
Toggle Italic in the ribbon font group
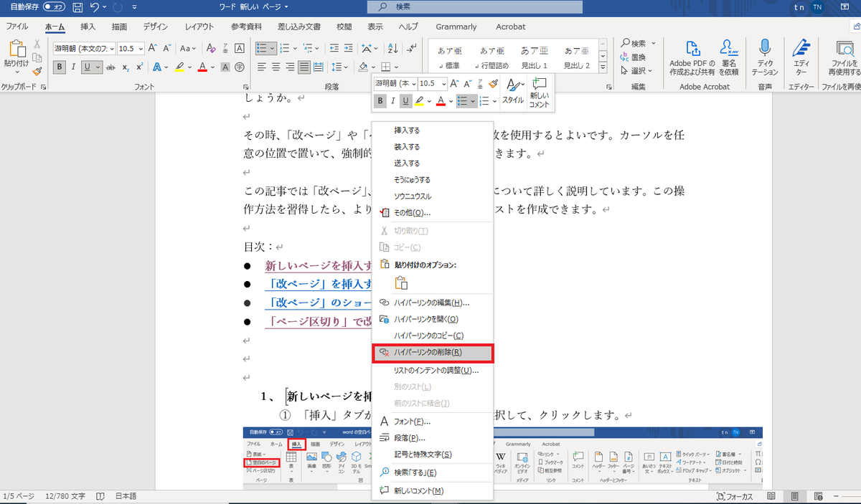point(75,67)
